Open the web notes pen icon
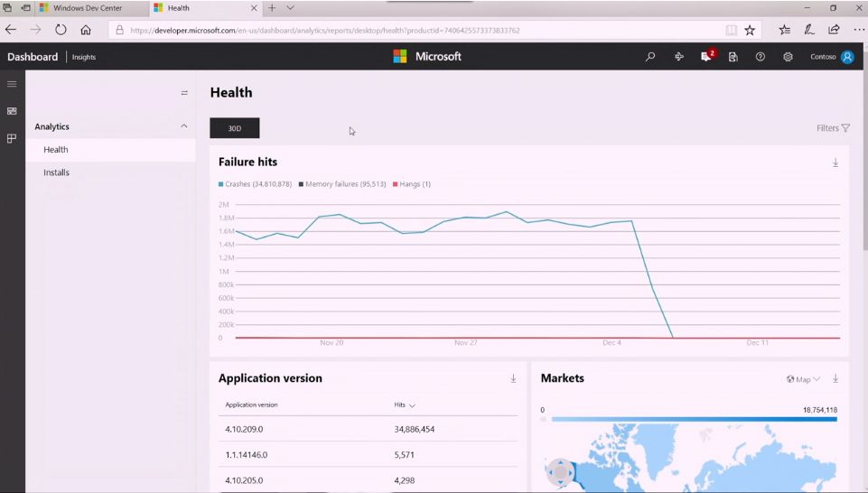This screenshot has height=493, width=868. tap(808, 30)
